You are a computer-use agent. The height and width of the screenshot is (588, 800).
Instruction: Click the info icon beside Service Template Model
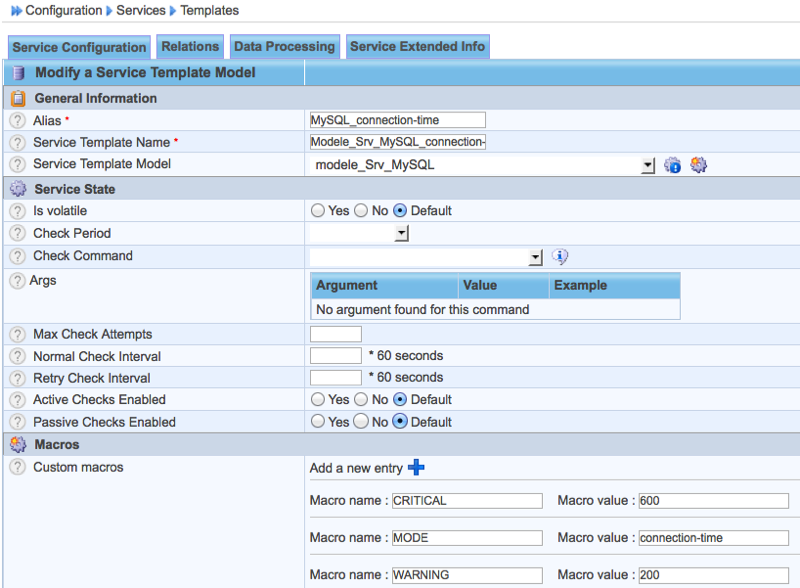[673, 165]
